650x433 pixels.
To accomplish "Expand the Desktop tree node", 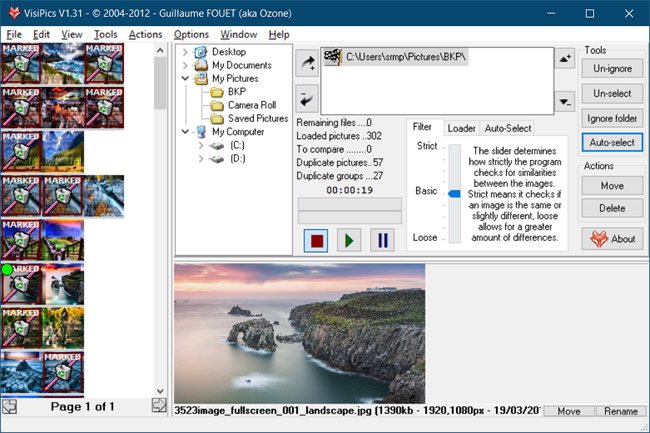I will [185, 52].
